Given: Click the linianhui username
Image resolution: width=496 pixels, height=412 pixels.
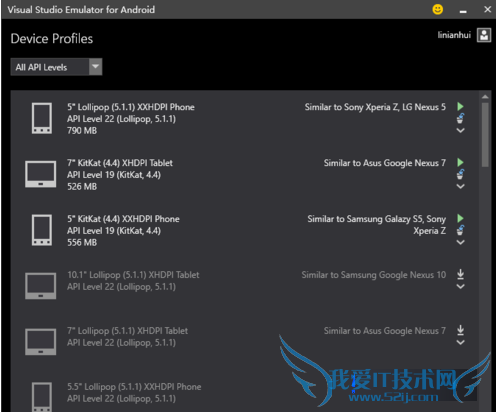Looking at the screenshot, I should 454,35.
